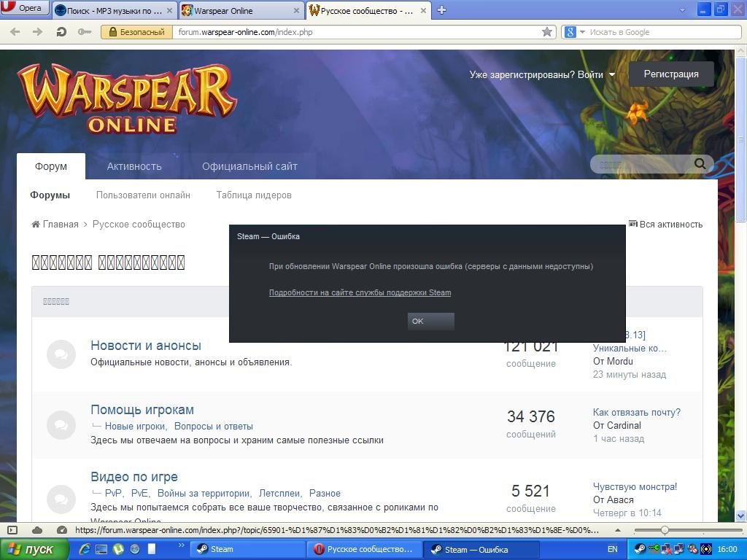Open the 'Новые игроки' subforum

135,426
